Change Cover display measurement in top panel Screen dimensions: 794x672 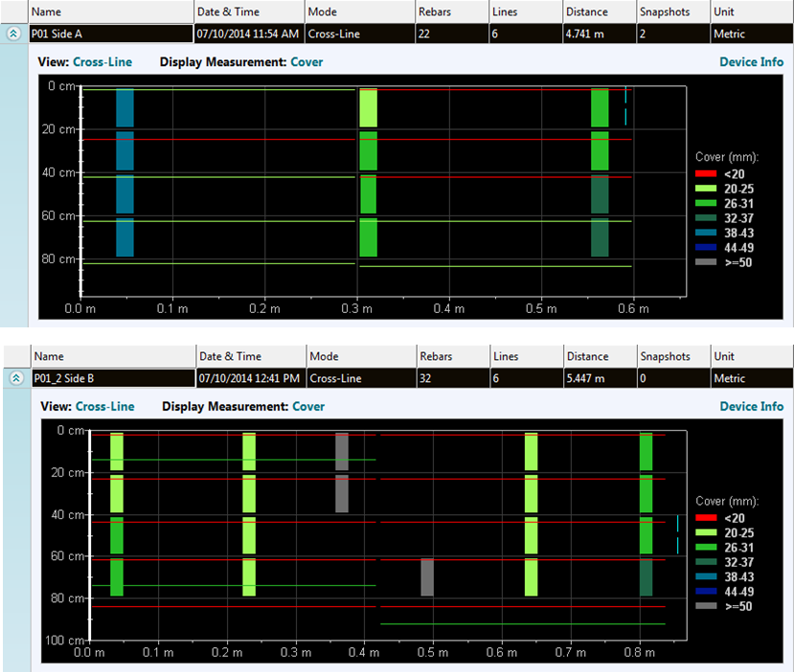(306, 62)
